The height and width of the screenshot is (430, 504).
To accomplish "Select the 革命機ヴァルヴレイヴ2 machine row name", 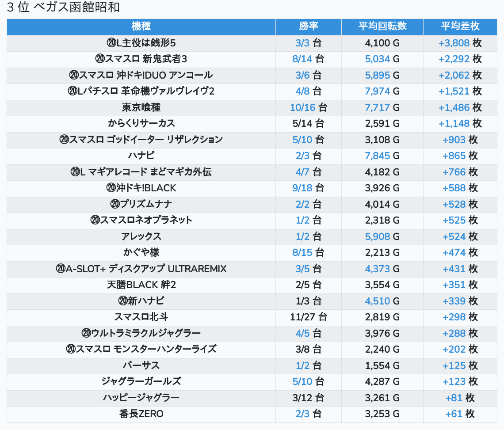I will 141,91.
